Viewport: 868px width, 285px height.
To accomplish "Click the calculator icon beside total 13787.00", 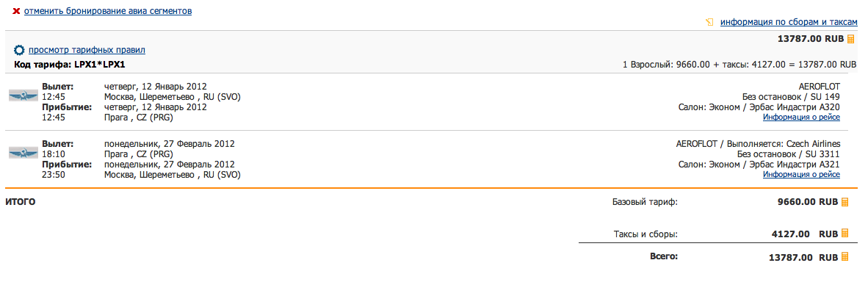I will (x=845, y=257).
